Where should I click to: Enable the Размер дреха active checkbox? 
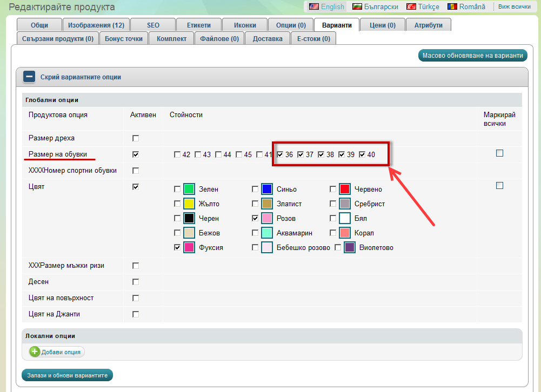pos(136,138)
